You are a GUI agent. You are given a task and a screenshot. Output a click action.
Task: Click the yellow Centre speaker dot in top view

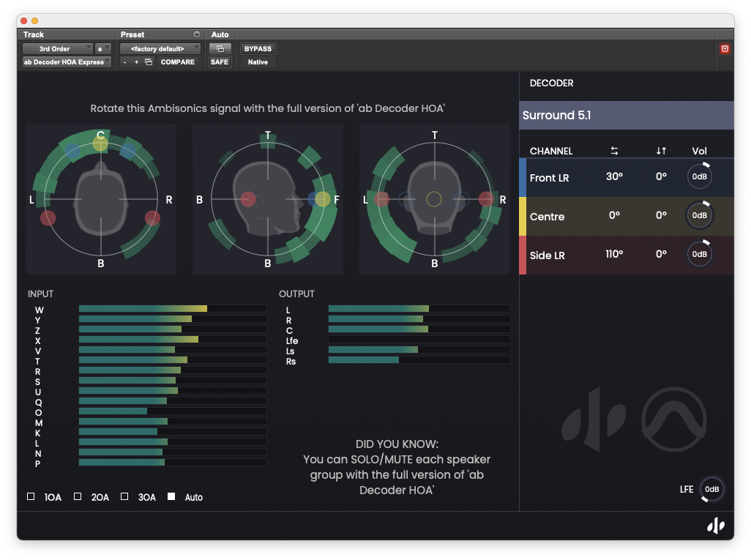coord(100,143)
